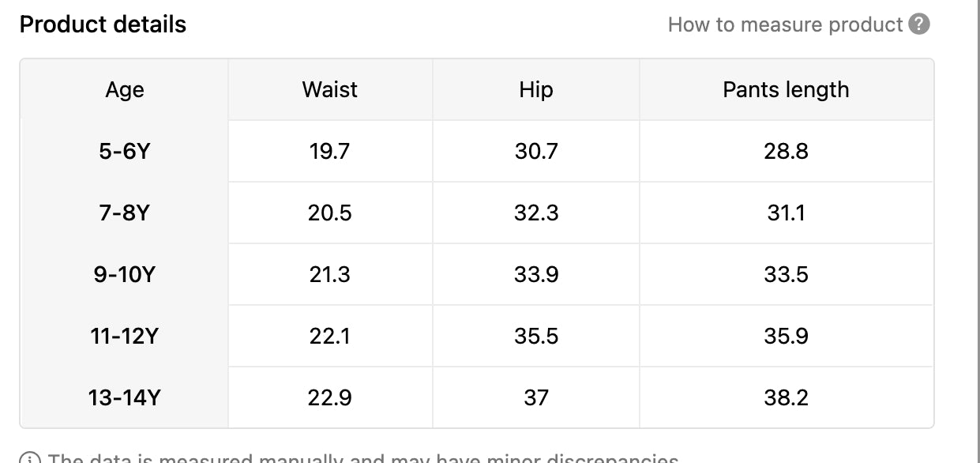Click the Product details heading

(103, 24)
